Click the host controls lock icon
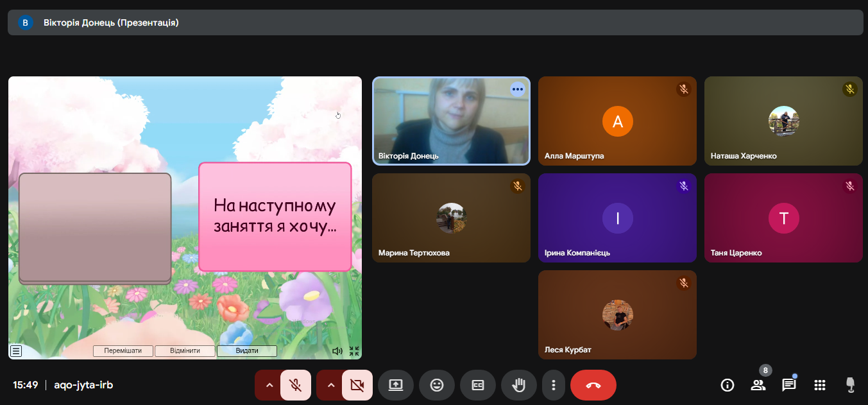Viewport: 868px width, 405px height. [850, 385]
